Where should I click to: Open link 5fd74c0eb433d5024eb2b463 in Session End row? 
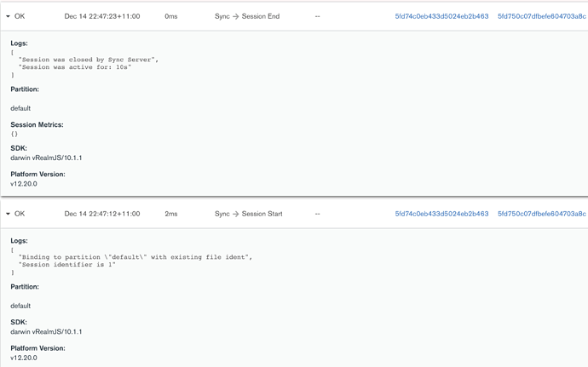coord(441,16)
